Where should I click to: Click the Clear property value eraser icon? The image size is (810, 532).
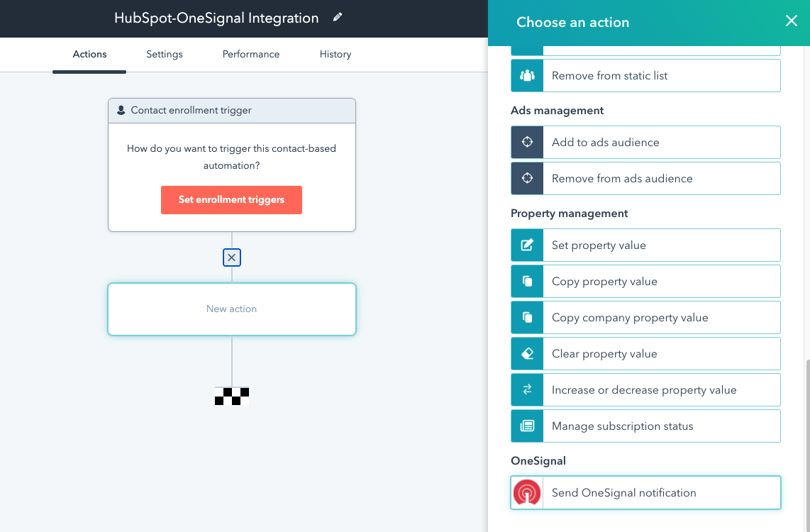[527, 353]
